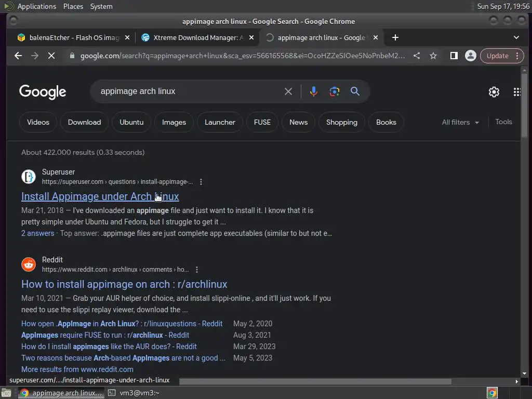Filter results by Videos
The width and height of the screenshot is (532, 399).
[38, 122]
